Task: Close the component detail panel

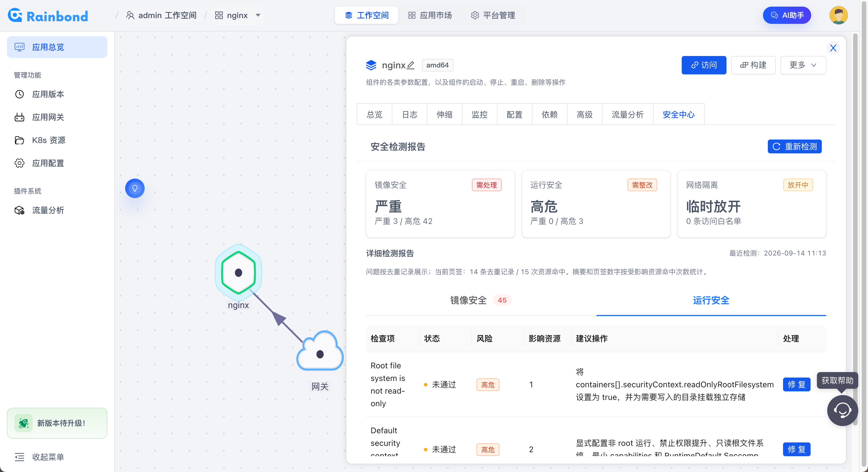Action: pos(833,48)
